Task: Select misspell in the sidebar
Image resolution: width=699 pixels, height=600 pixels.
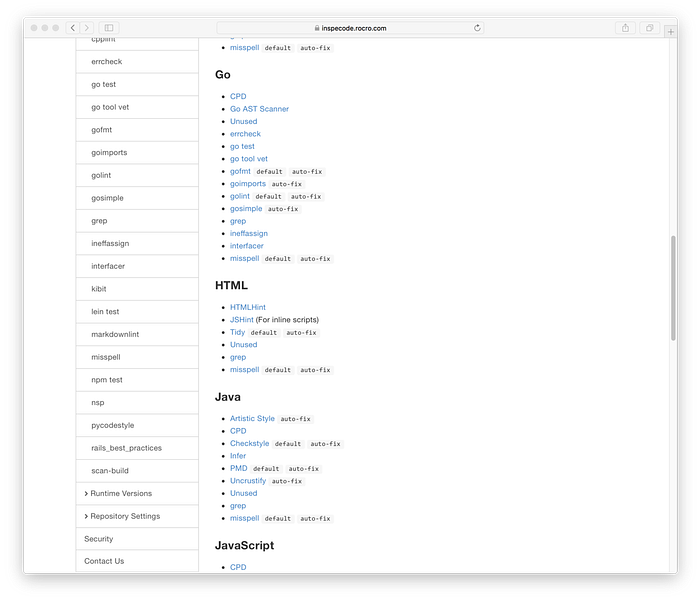Action: coord(137,357)
